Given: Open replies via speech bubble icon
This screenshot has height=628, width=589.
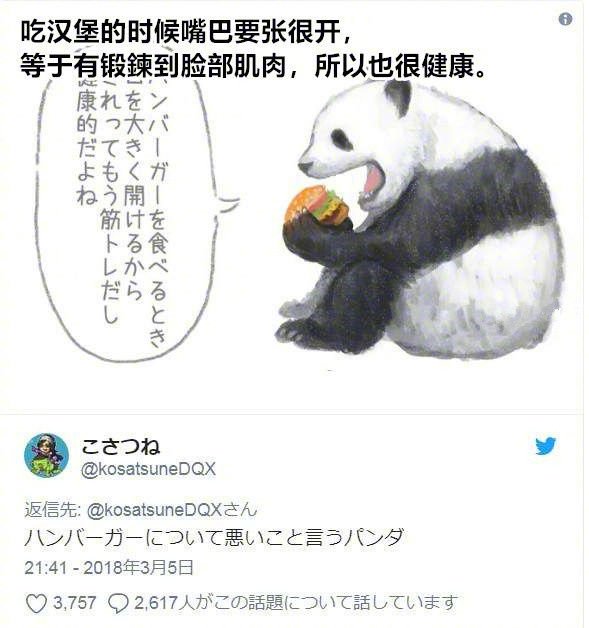Looking at the screenshot, I should [119, 604].
